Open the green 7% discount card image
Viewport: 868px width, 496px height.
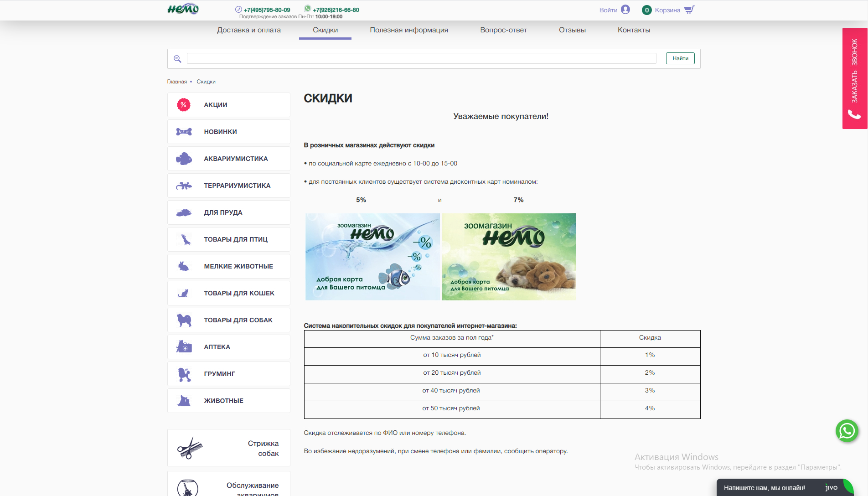509,257
